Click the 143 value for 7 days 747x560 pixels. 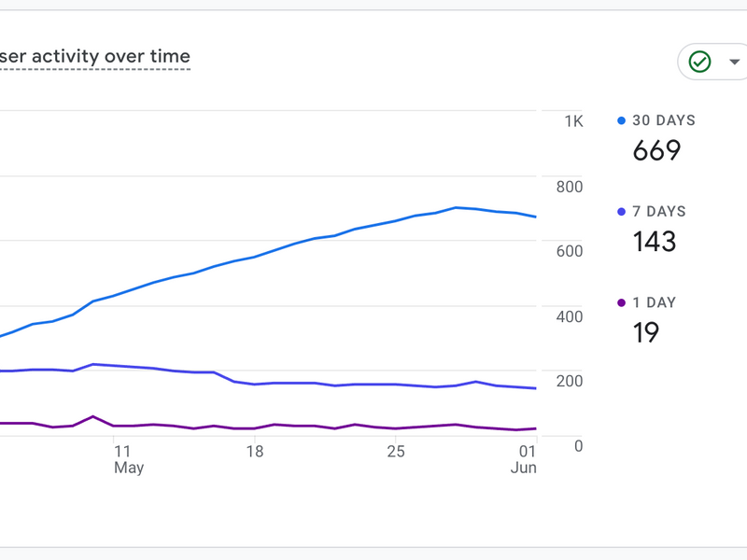655,242
